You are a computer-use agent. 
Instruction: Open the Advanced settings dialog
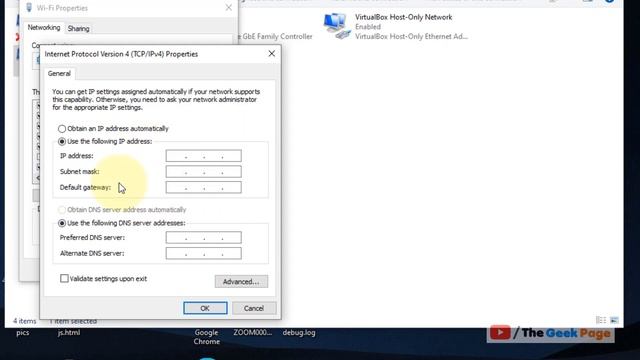coord(241,282)
